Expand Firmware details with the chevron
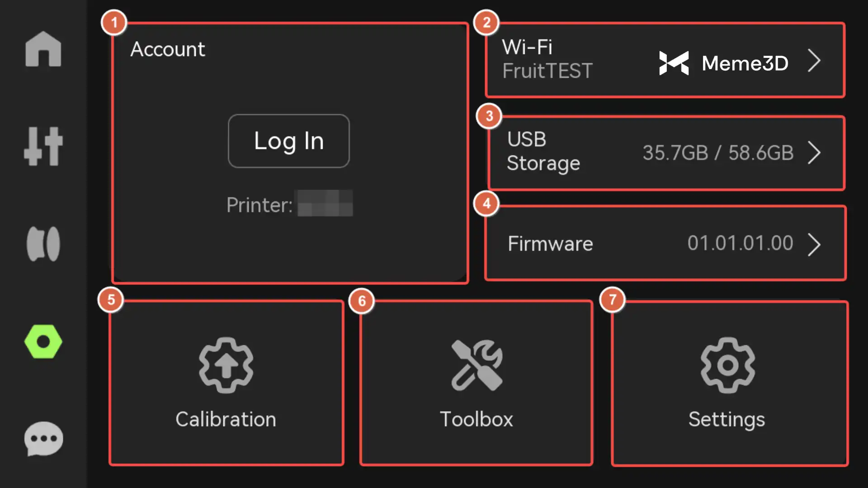Image resolution: width=868 pixels, height=488 pixels. pyautogui.click(x=814, y=244)
